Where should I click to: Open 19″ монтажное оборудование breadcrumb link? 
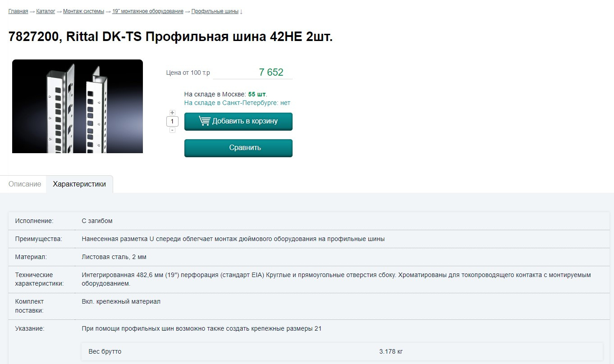click(148, 11)
